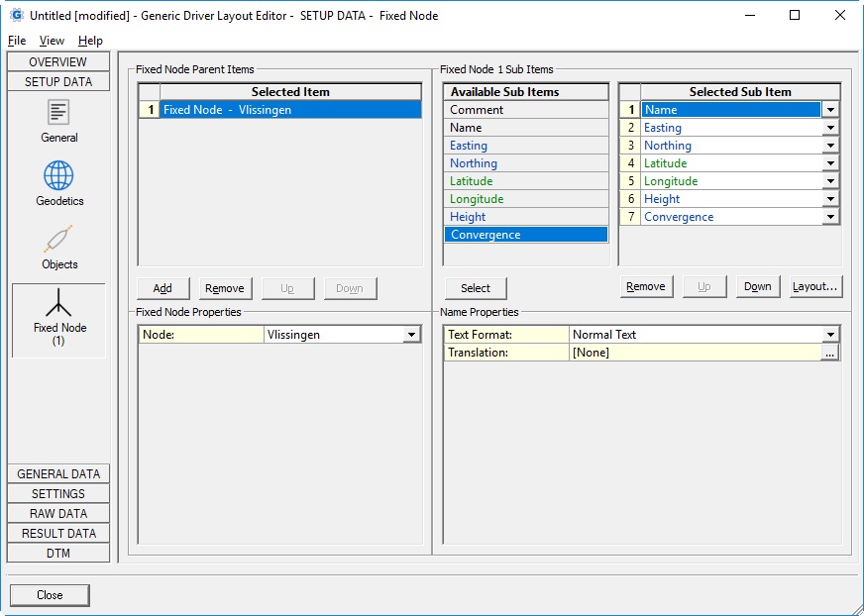Expand the Name selected sub item dropdown
This screenshot has height=616, width=864.
[x=830, y=110]
